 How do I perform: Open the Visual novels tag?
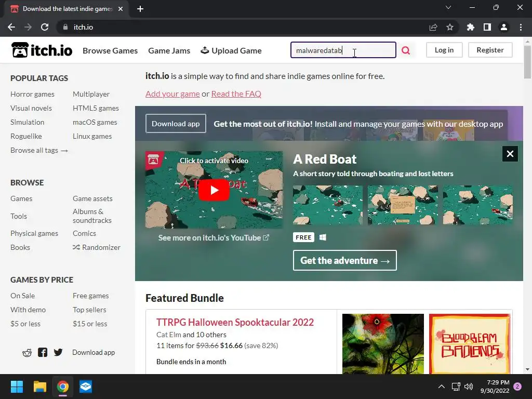tap(31, 108)
